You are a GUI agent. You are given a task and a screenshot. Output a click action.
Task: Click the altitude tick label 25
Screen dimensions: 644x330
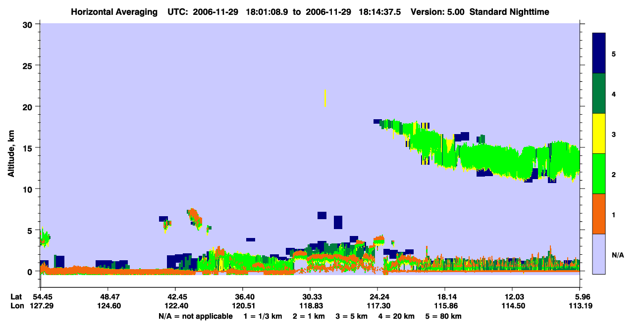click(29, 65)
